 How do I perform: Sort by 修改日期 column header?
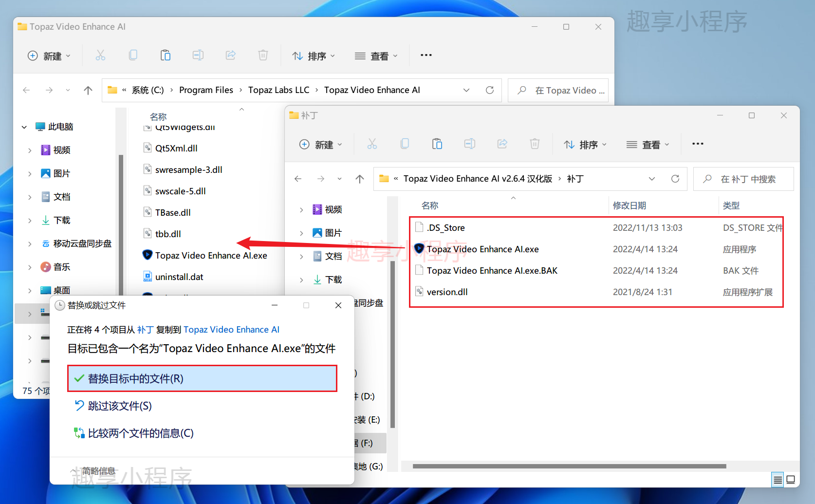(629, 205)
